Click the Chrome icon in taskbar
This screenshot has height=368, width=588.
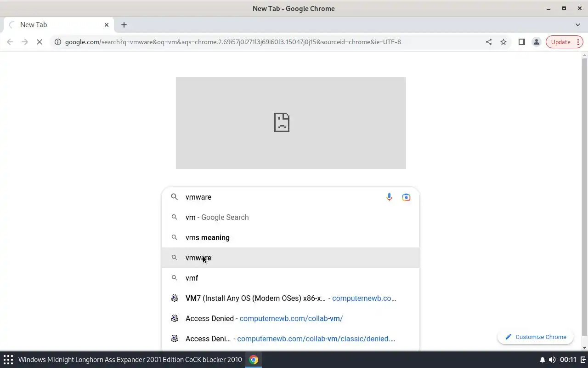[x=254, y=360]
